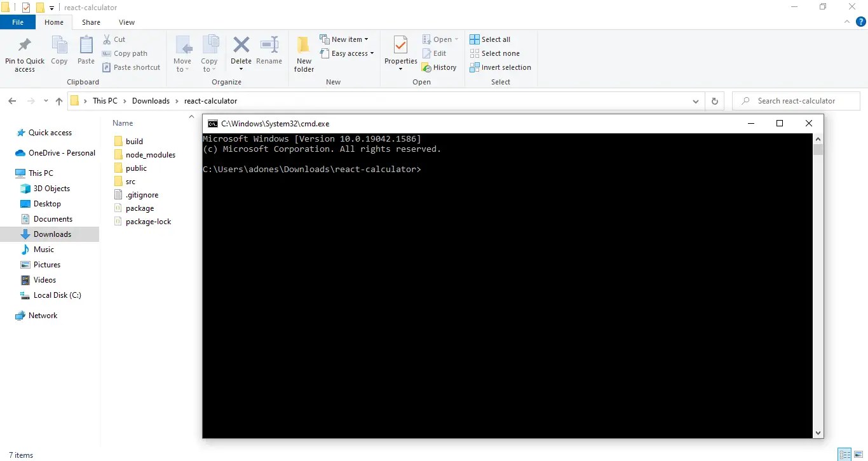Go back with the Back arrow
868x461 pixels.
(12, 101)
